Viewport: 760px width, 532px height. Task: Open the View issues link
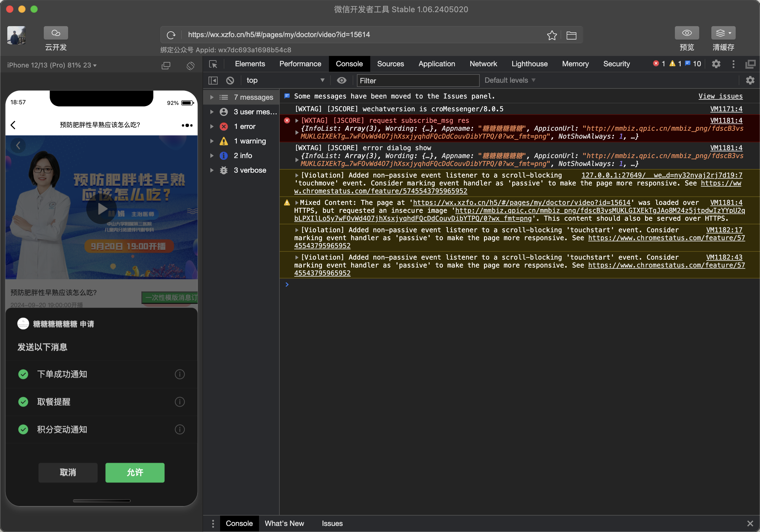click(720, 96)
